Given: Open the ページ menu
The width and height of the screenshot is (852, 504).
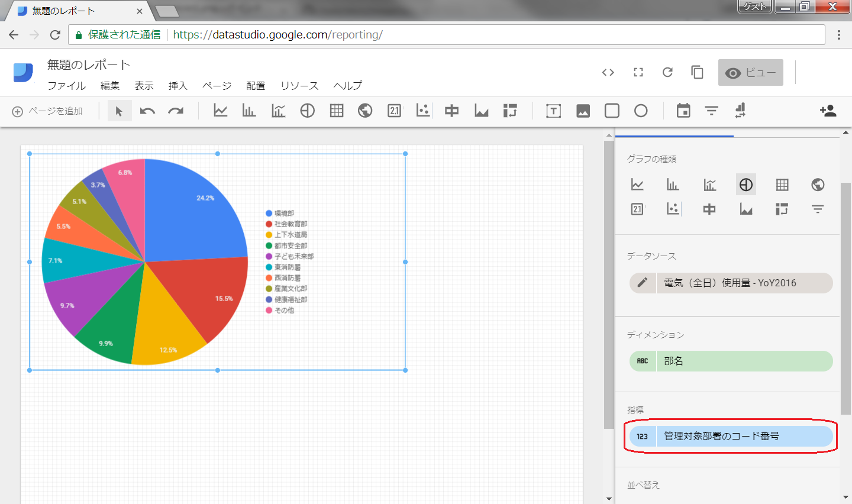Looking at the screenshot, I should [x=217, y=86].
